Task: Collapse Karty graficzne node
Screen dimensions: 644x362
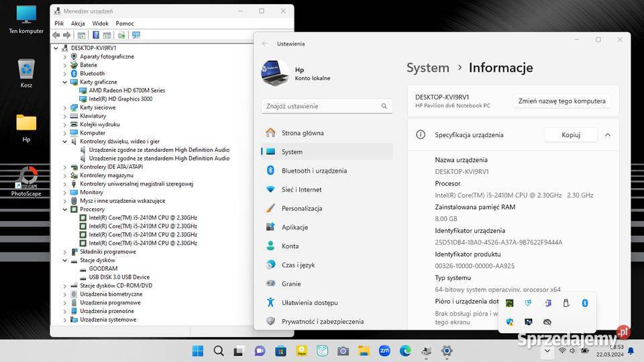Action: [x=65, y=82]
